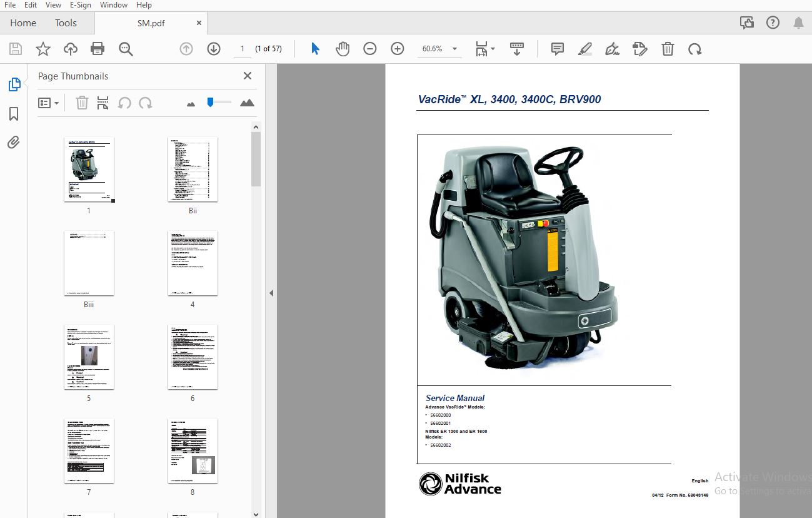812x518 pixels.
Task: Select page 1 thumbnail
Action: click(x=89, y=169)
